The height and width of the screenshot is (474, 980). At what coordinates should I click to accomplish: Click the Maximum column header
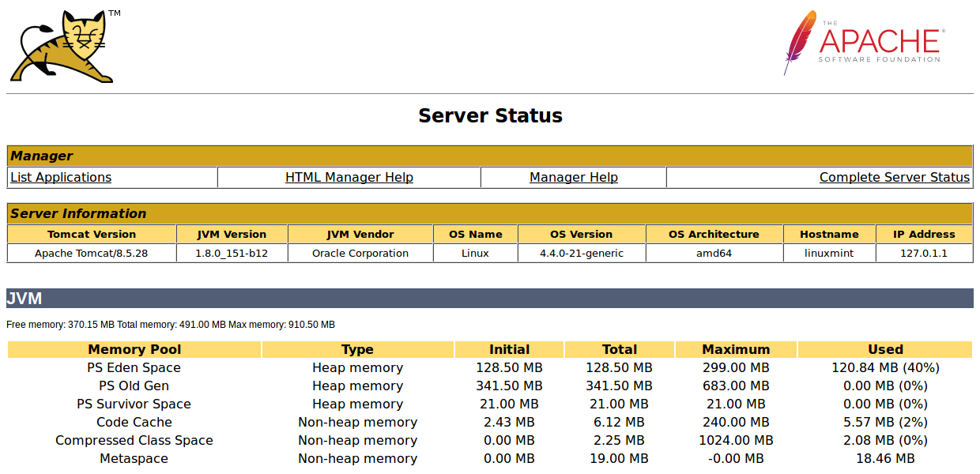tap(736, 349)
